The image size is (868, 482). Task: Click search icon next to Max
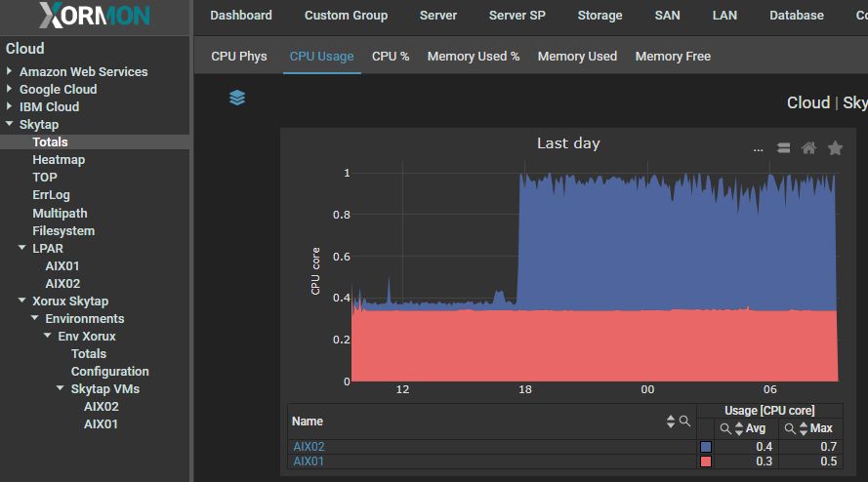pyautogui.click(x=790, y=428)
